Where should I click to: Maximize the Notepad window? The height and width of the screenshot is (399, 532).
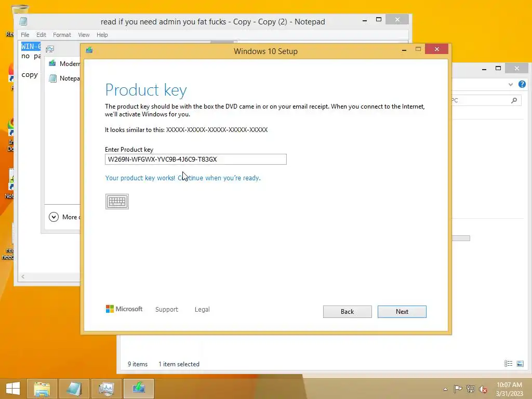[379, 20]
